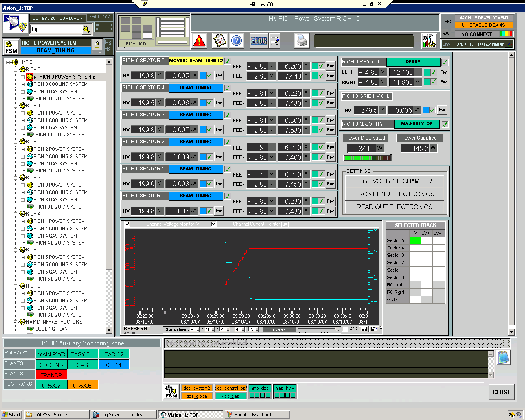The width and height of the screenshot is (525, 420).
Task: Enable the GRID checkbox under the chart
Action: click(x=345, y=329)
